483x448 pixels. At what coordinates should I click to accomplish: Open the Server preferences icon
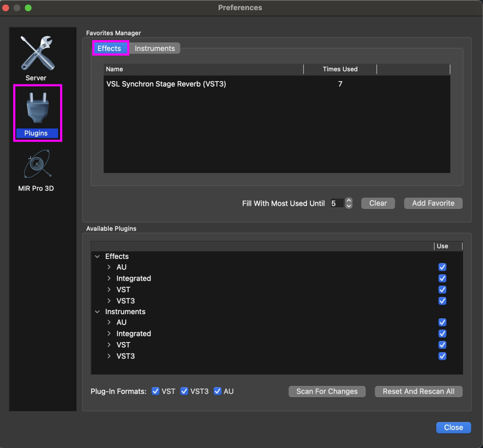[37, 54]
